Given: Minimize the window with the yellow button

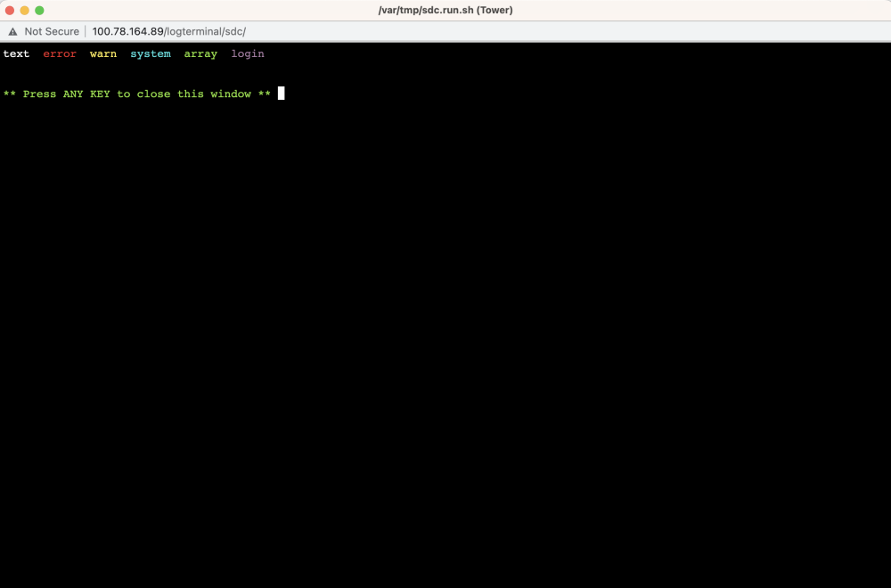Looking at the screenshot, I should pyautogui.click(x=24, y=10).
